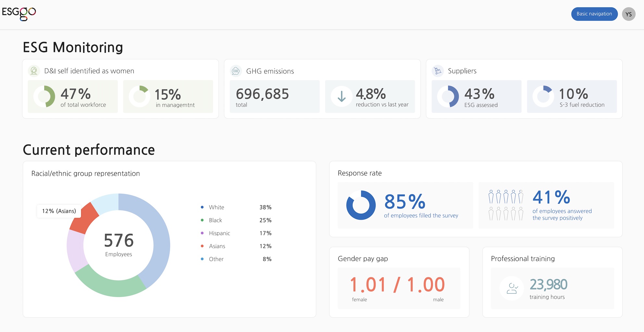Click the 1.00 male pay gap value
This screenshot has width=644, height=332.
coord(426,285)
